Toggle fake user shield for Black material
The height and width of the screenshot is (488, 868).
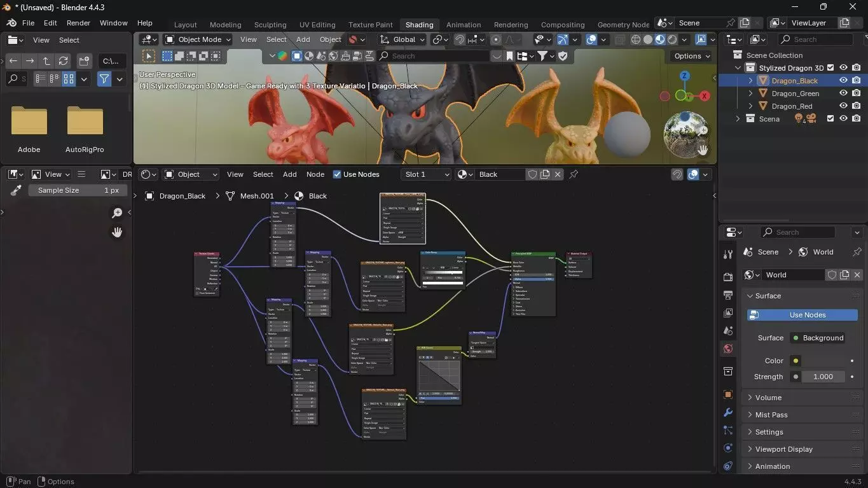[x=532, y=174]
